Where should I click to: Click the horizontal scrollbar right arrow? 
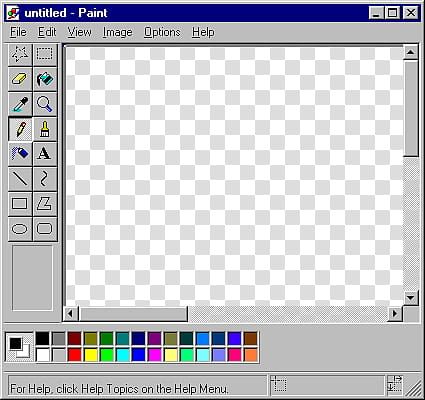395,314
